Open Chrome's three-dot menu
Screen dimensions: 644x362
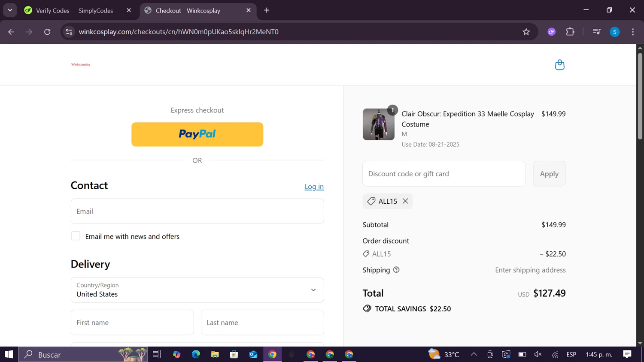coord(633,32)
